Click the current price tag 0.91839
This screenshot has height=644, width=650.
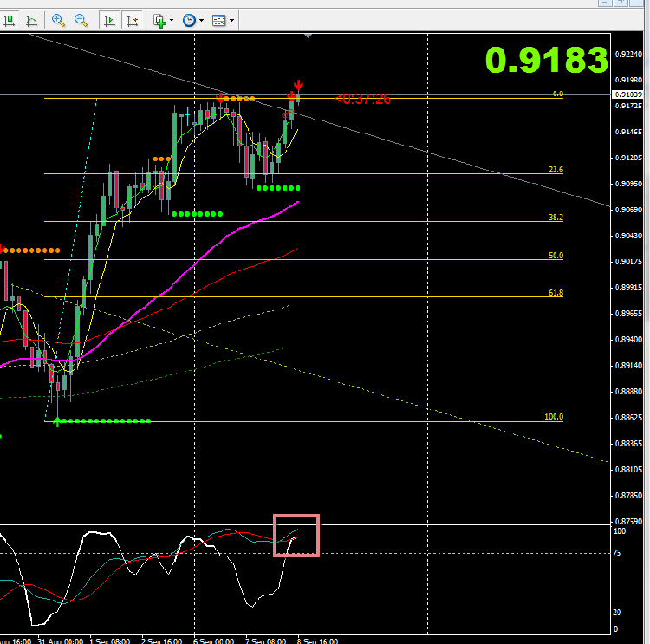627,94
